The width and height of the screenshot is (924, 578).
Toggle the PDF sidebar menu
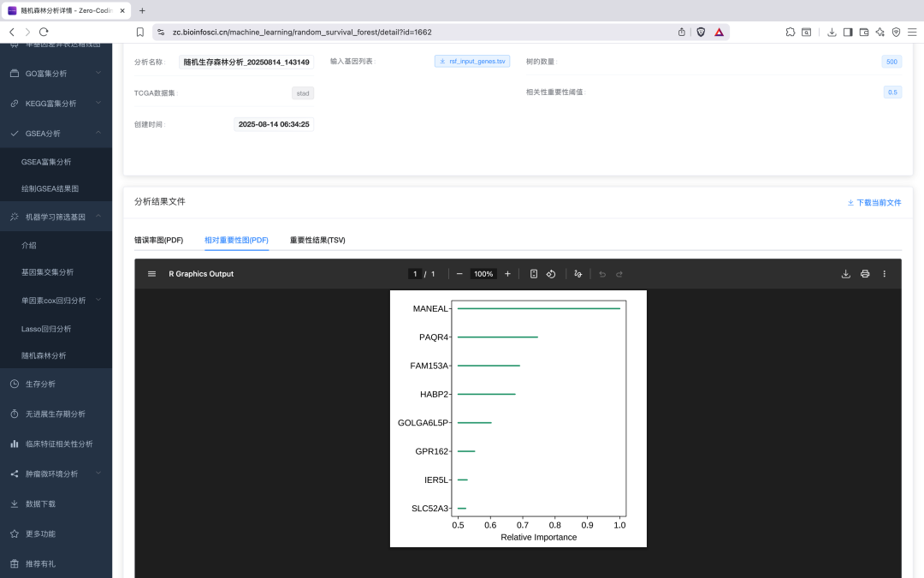click(151, 274)
